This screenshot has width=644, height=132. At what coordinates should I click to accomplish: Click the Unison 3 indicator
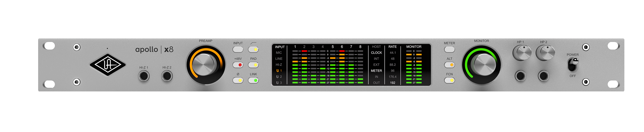(x=279, y=83)
